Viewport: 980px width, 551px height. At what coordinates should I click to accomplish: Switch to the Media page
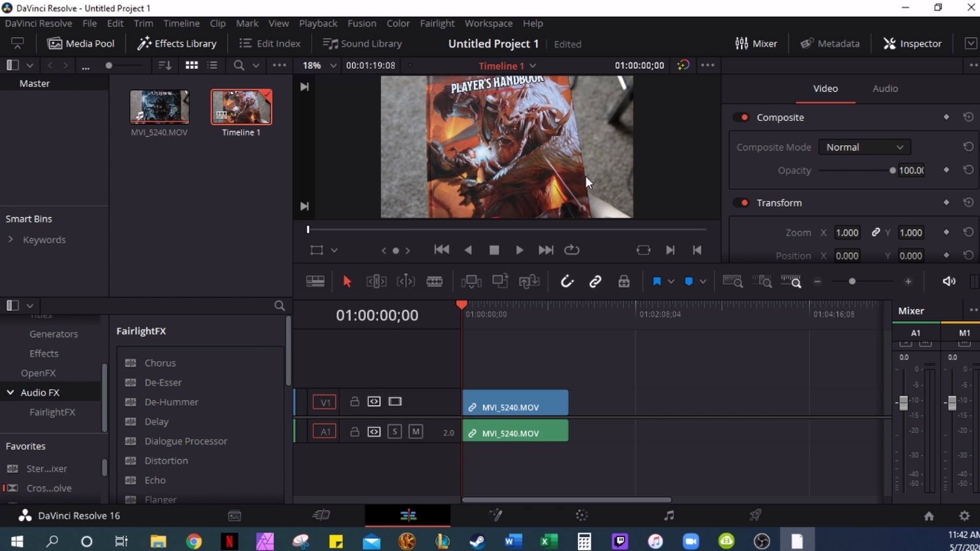[234, 516]
